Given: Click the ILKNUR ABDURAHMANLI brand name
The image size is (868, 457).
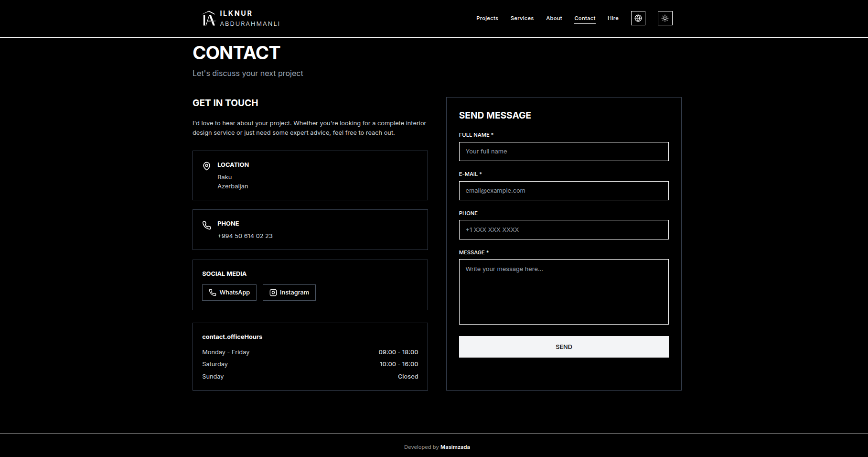Looking at the screenshot, I should (x=249, y=18).
